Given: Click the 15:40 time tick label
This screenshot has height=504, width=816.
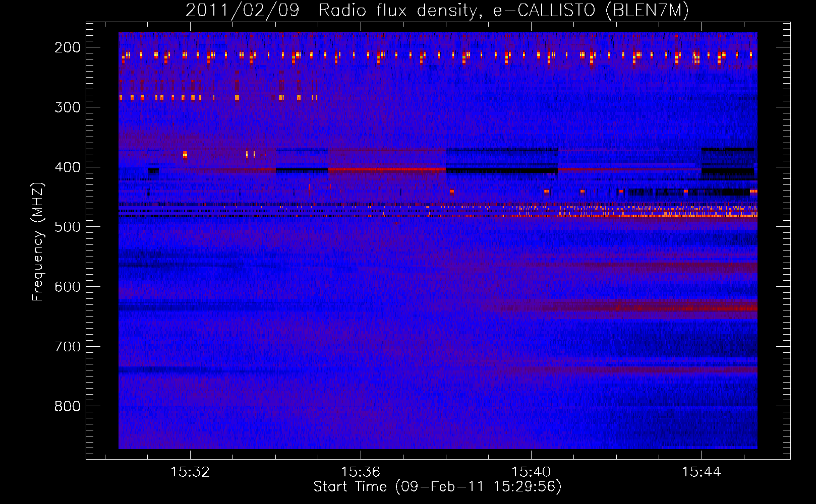Looking at the screenshot, I should click(x=531, y=472).
